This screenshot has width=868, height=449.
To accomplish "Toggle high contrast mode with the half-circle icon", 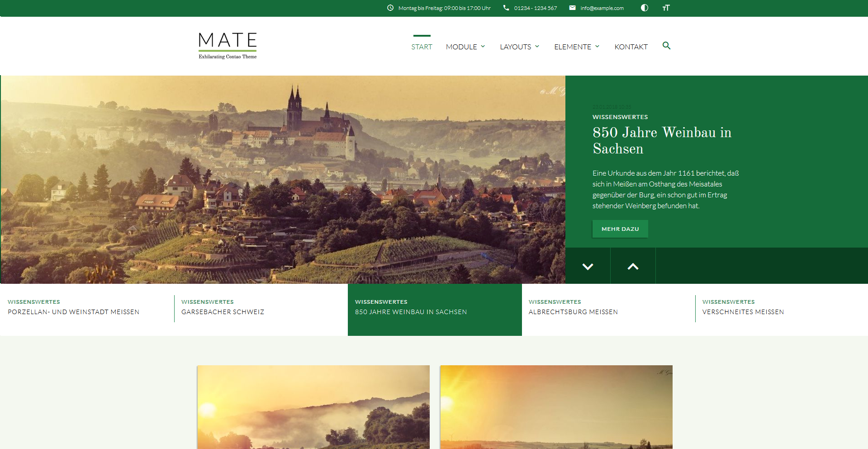I will pyautogui.click(x=644, y=8).
